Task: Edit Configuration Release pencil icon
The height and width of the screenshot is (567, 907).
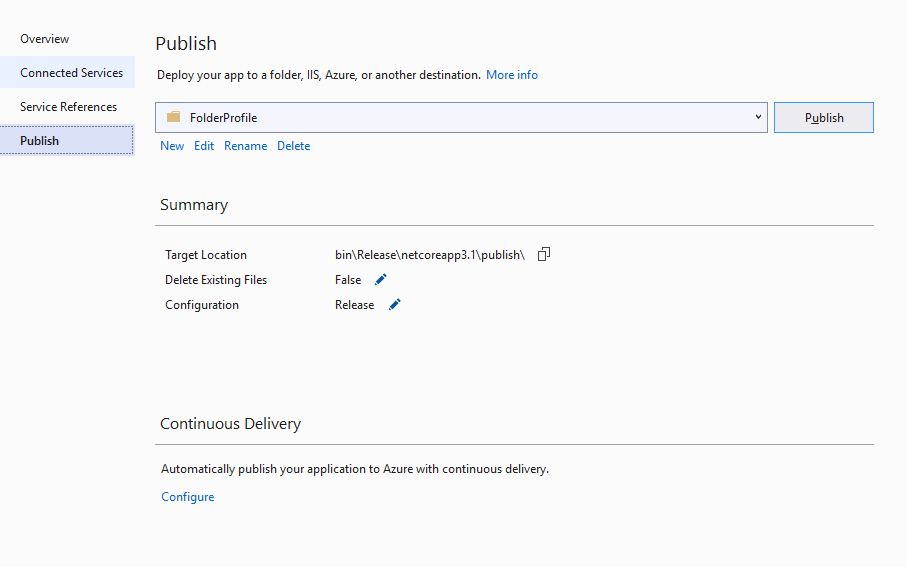Action: [394, 304]
